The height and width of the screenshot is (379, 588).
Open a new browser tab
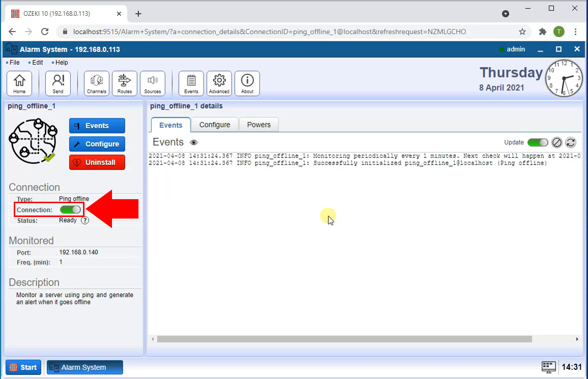coord(138,14)
